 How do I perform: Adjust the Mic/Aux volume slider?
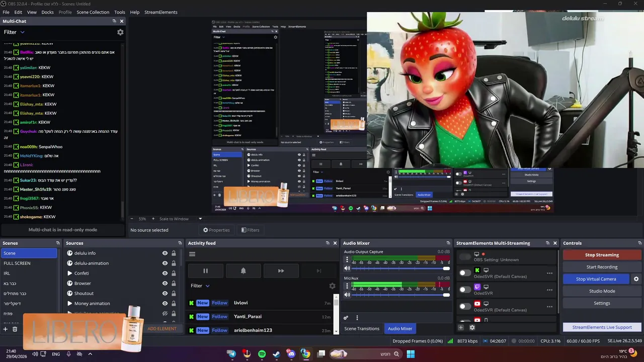click(x=400, y=295)
